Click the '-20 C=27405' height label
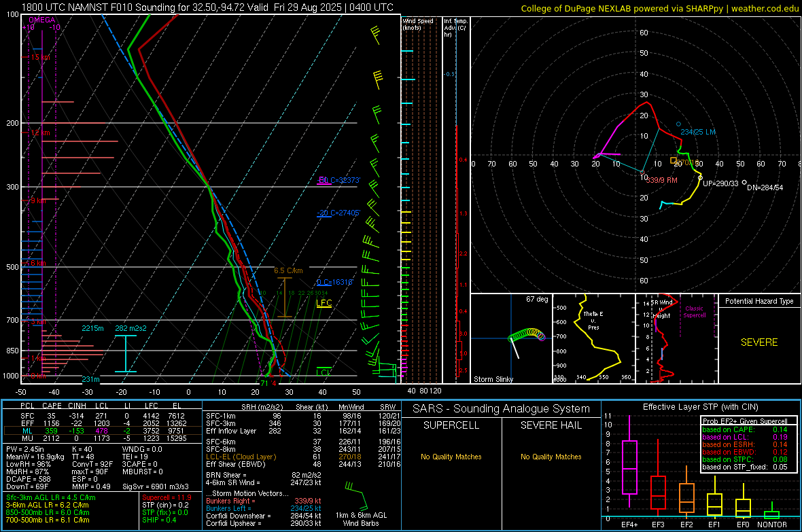Image resolution: width=802 pixels, height=532 pixels. [338, 213]
